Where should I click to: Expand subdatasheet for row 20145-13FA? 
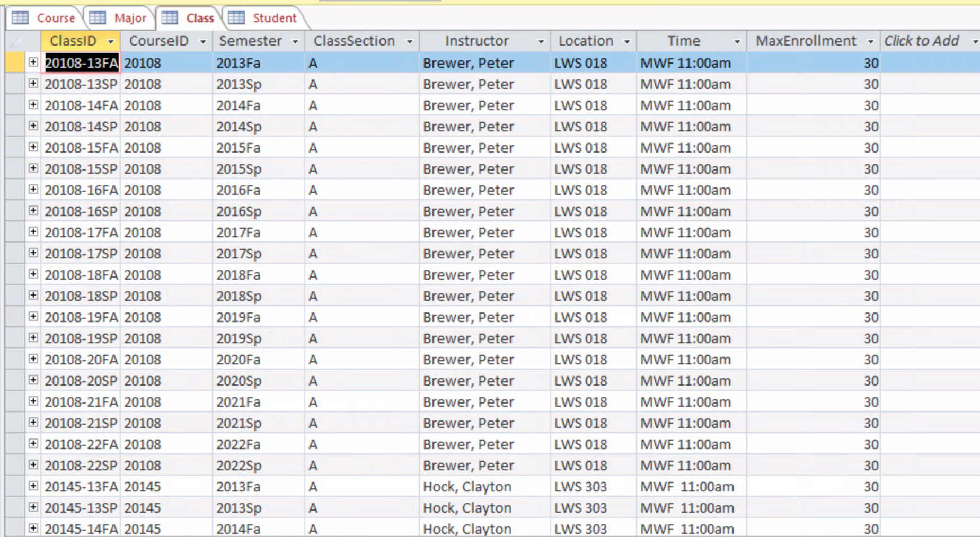click(x=33, y=486)
